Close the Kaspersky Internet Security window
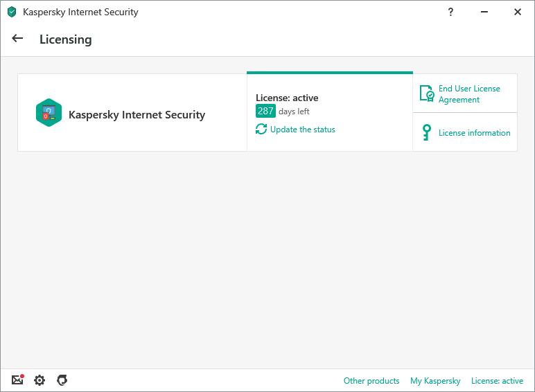Screen dimensions: 535x392 coord(518,12)
